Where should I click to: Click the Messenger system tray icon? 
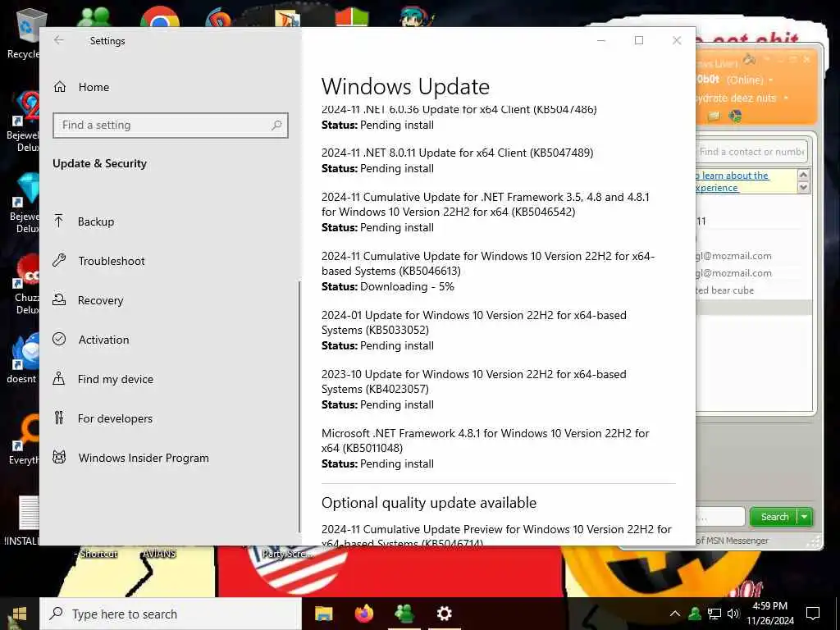(695, 614)
